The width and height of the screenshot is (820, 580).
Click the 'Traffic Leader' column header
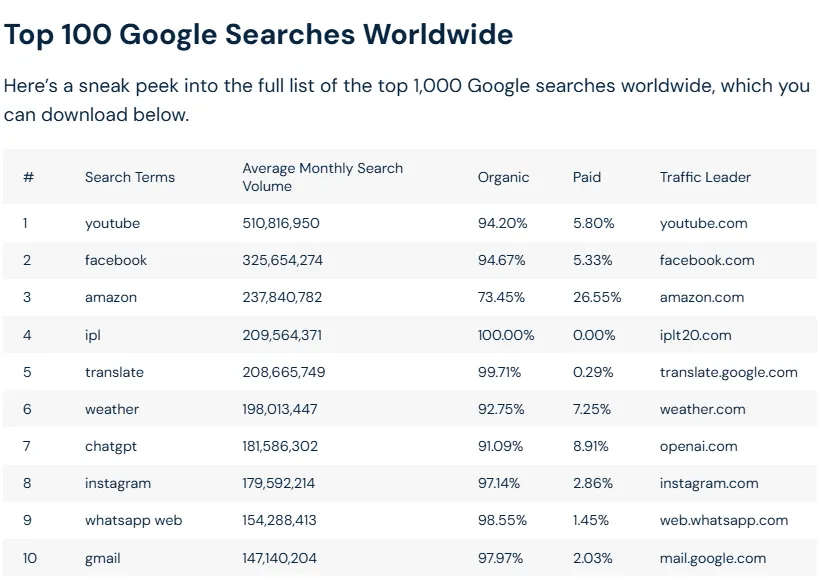click(705, 177)
